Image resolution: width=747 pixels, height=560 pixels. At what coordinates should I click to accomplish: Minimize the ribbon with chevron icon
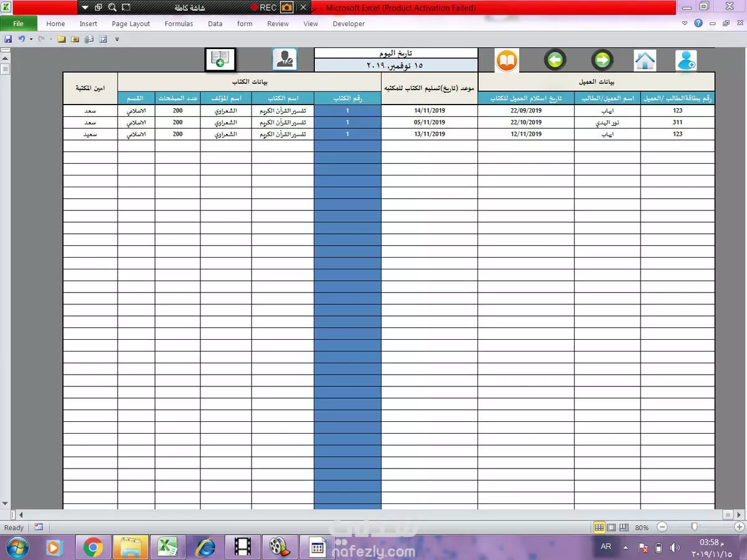pyautogui.click(x=685, y=23)
